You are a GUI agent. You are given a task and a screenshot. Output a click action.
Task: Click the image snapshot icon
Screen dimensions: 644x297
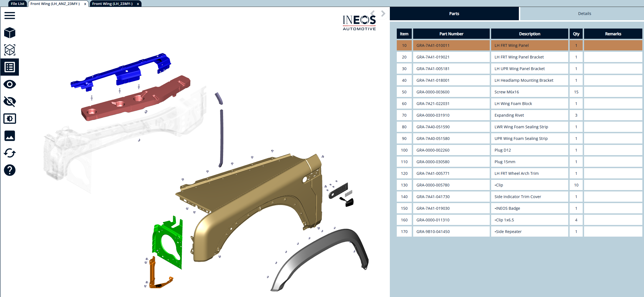10,136
